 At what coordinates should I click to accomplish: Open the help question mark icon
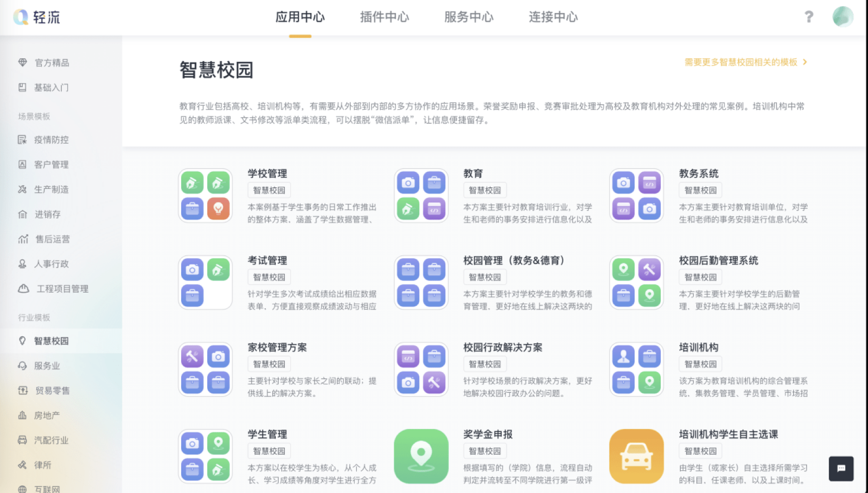click(x=809, y=17)
